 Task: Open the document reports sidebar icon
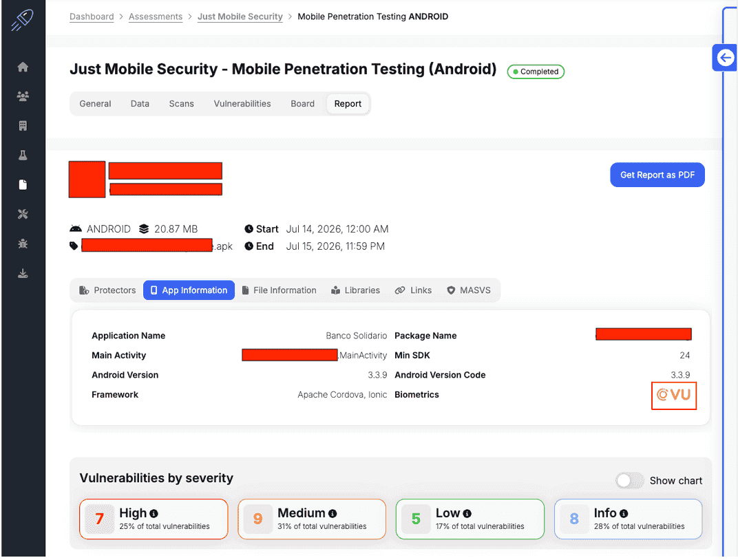pyautogui.click(x=23, y=185)
